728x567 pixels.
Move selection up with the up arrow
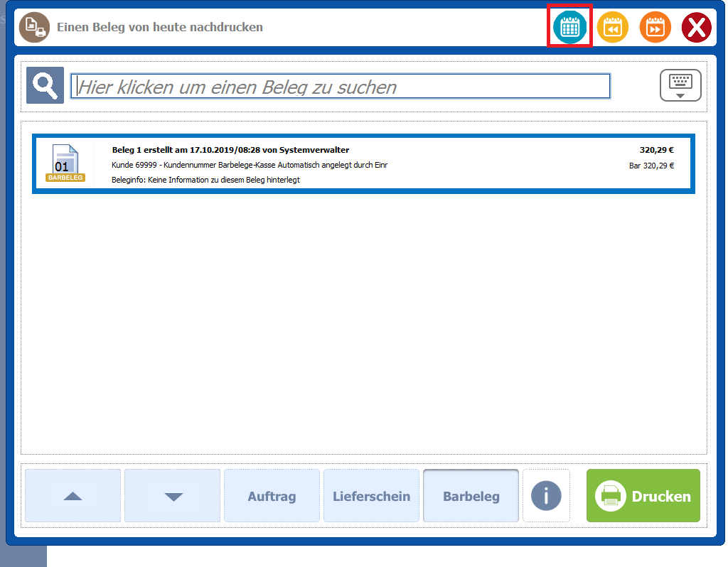coord(73,496)
